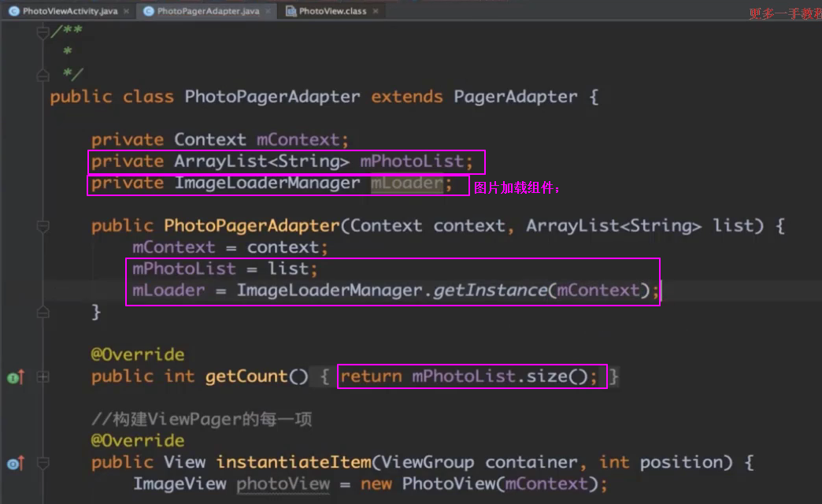Click the 'public class' keywords

(x=112, y=97)
